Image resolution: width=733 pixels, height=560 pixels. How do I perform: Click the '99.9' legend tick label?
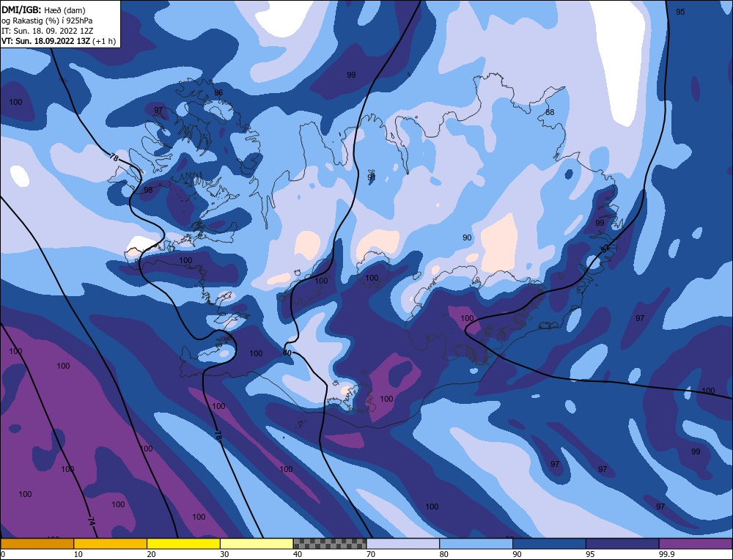point(666,554)
